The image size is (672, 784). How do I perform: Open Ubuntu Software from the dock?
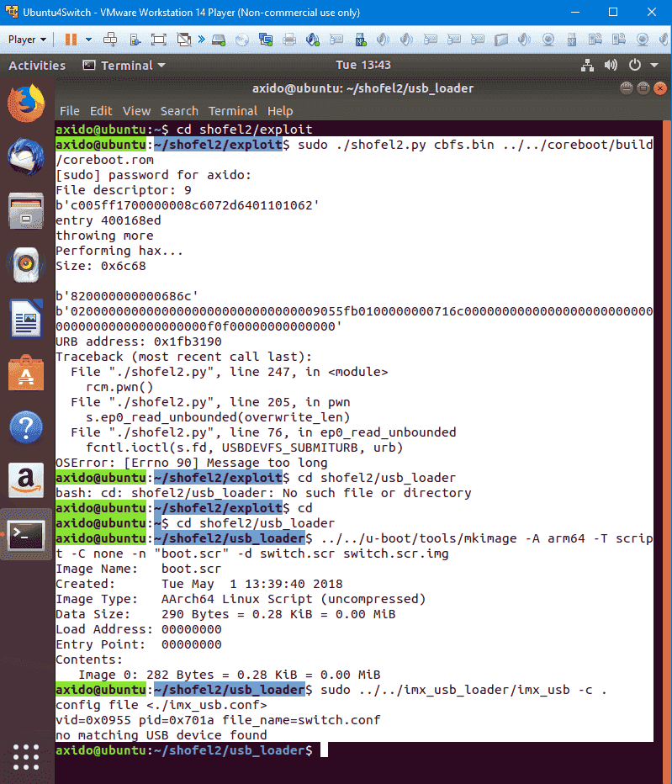[x=26, y=373]
